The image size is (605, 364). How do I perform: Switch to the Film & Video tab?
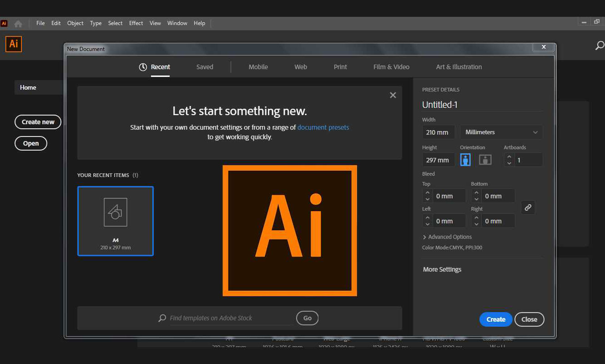pos(391,67)
